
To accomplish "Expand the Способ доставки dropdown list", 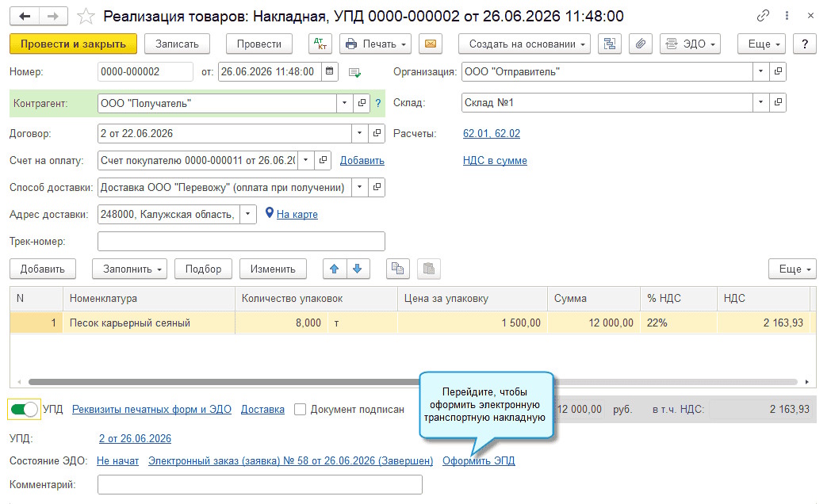I will tap(359, 187).
